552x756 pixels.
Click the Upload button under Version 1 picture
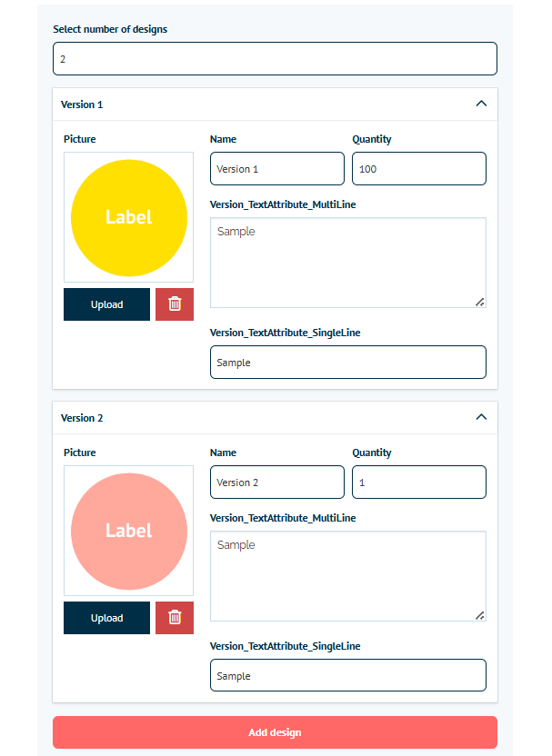pyautogui.click(x=106, y=304)
